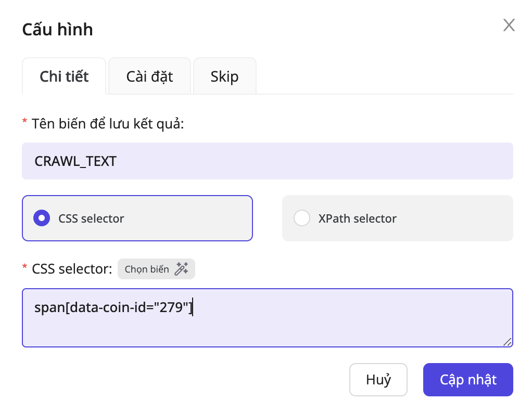Close the Cấu hình dialog with X
532x413 pixels.
point(509,25)
